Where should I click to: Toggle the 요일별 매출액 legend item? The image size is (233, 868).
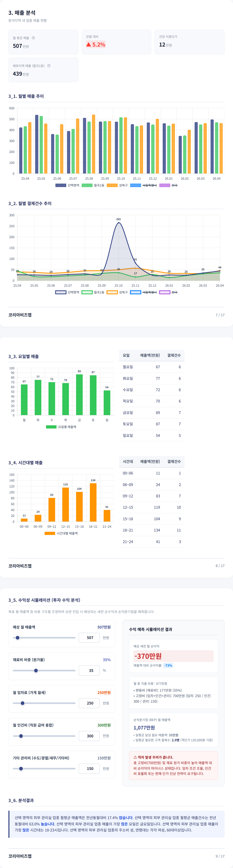(x=61, y=427)
